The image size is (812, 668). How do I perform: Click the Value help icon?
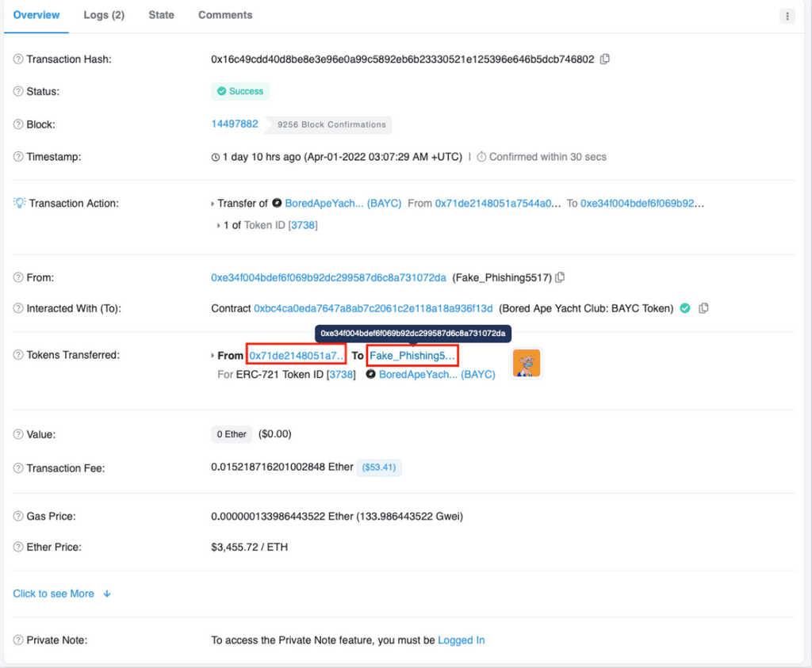pos(18,434)
